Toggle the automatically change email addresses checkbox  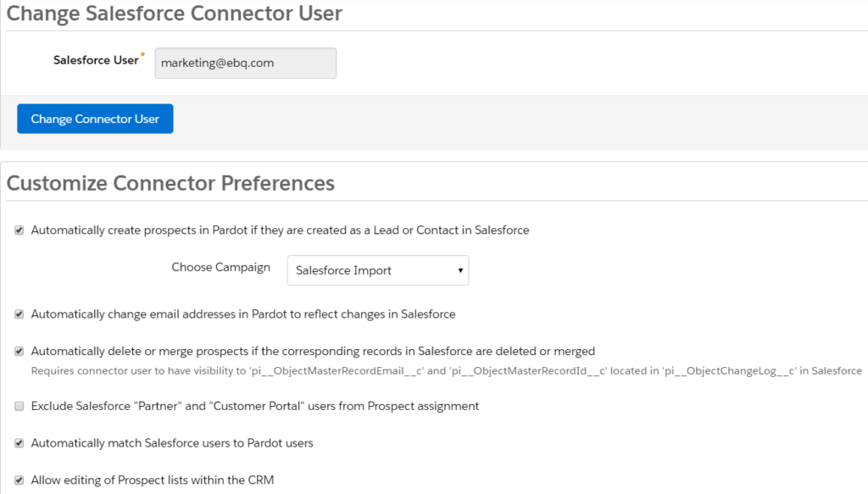coord(19,314)
